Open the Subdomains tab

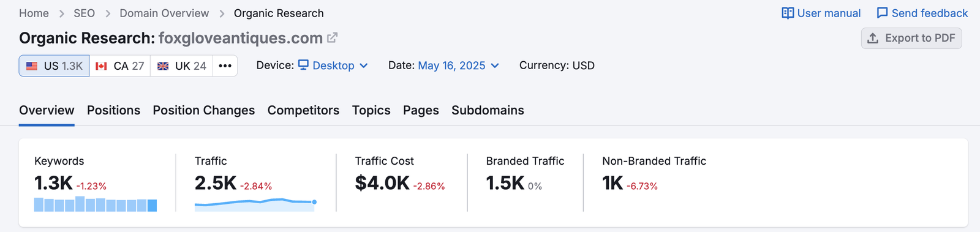pos(488,110)
